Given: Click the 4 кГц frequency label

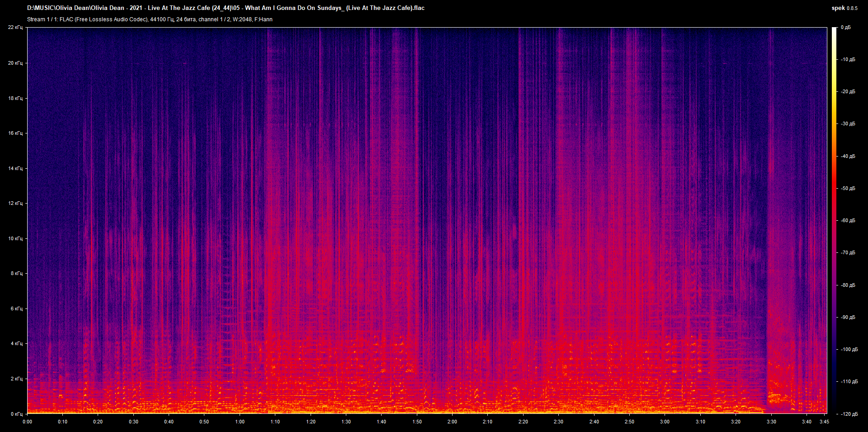Looking at the screenshot, I should click(16, 343).
